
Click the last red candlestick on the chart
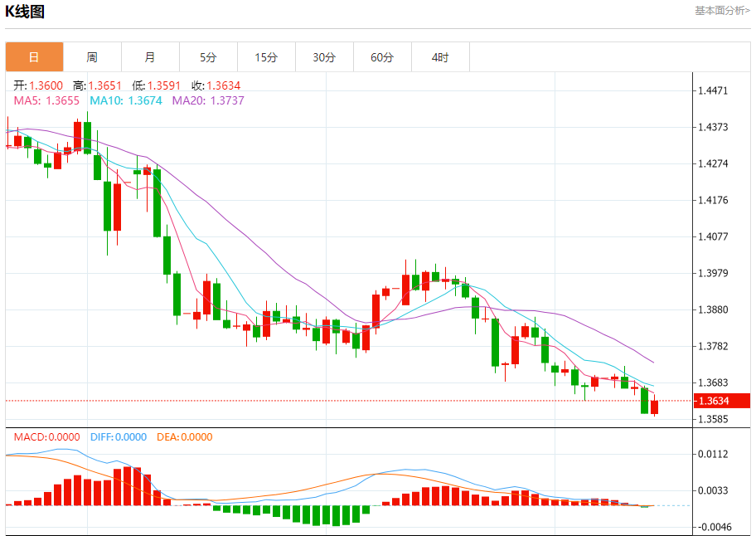[x=654, y=407]
